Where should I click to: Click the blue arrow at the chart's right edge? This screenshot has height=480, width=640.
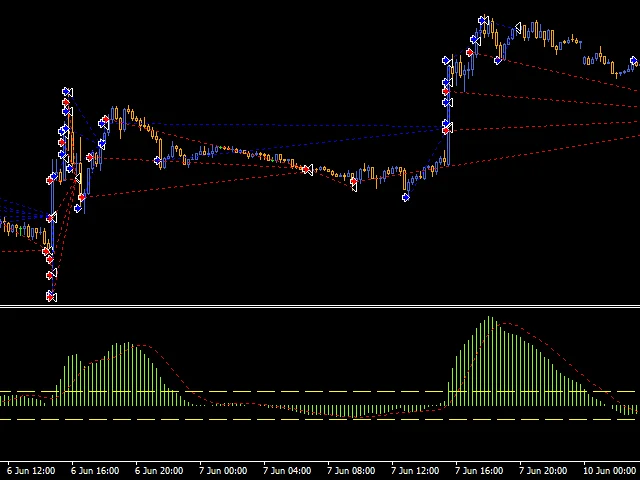[633, 62]
